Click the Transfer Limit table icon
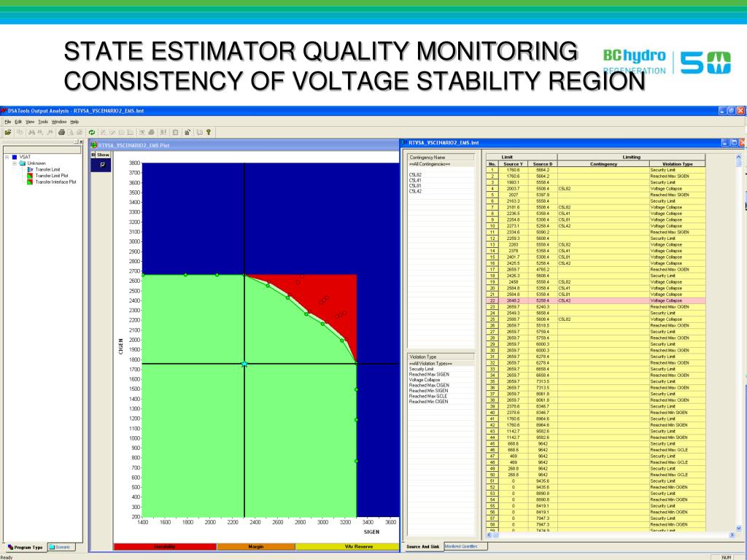 click(30, 169)
